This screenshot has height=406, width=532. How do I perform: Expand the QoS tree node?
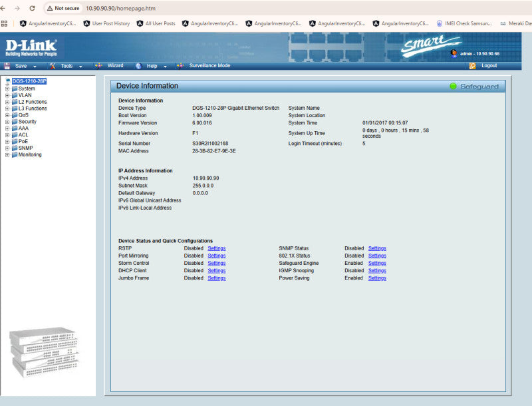7,115
